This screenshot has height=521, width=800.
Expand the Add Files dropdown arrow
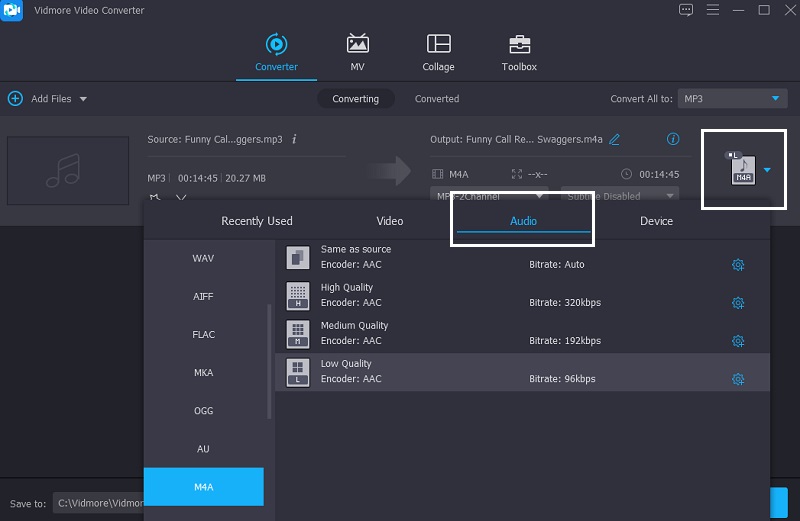click(x=83, y=99)
